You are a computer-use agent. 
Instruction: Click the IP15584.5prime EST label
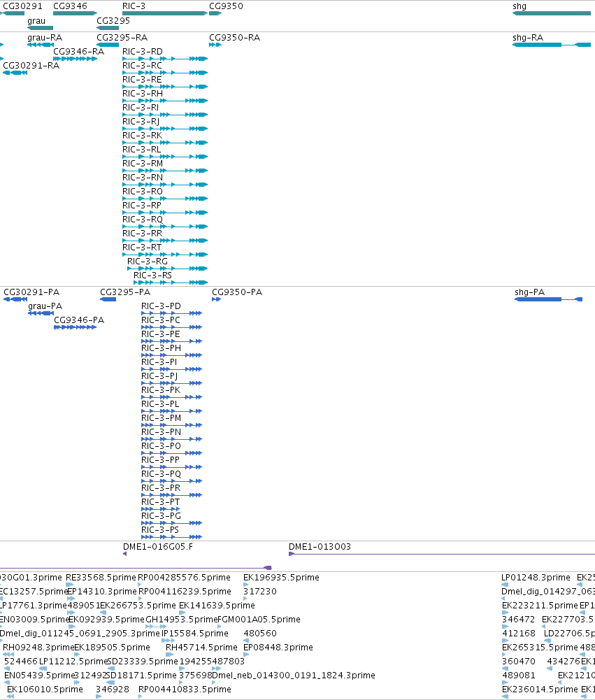point(194,634)
